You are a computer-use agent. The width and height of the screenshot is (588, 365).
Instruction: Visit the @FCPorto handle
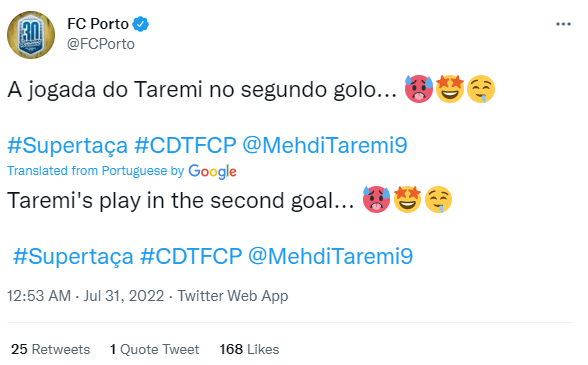click(100, 44)
